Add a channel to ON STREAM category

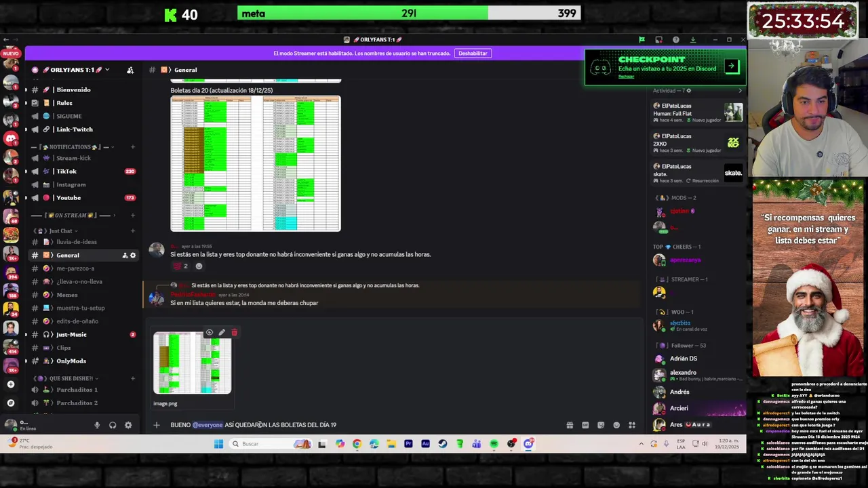point(133,216)
